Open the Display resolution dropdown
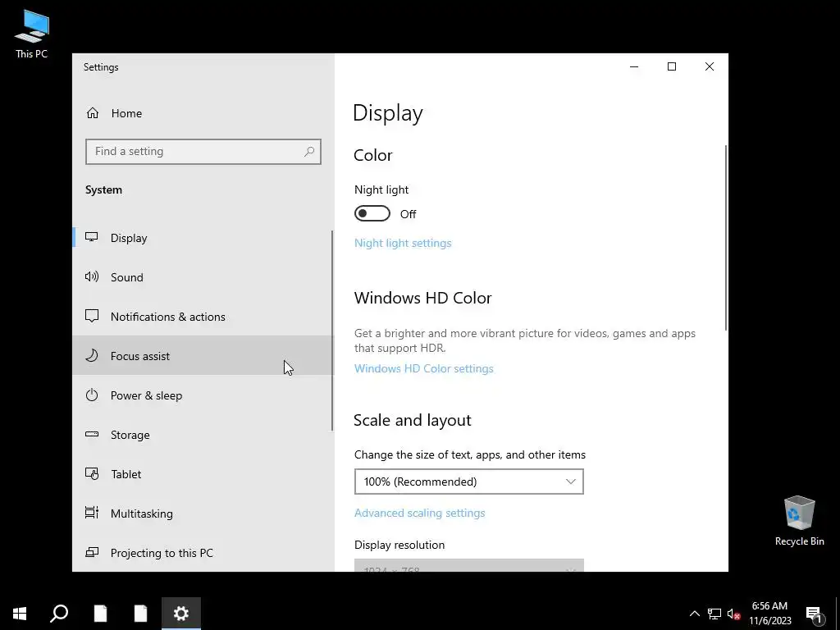This screenshot has height=630, width=840. click(x=468, y=565)
